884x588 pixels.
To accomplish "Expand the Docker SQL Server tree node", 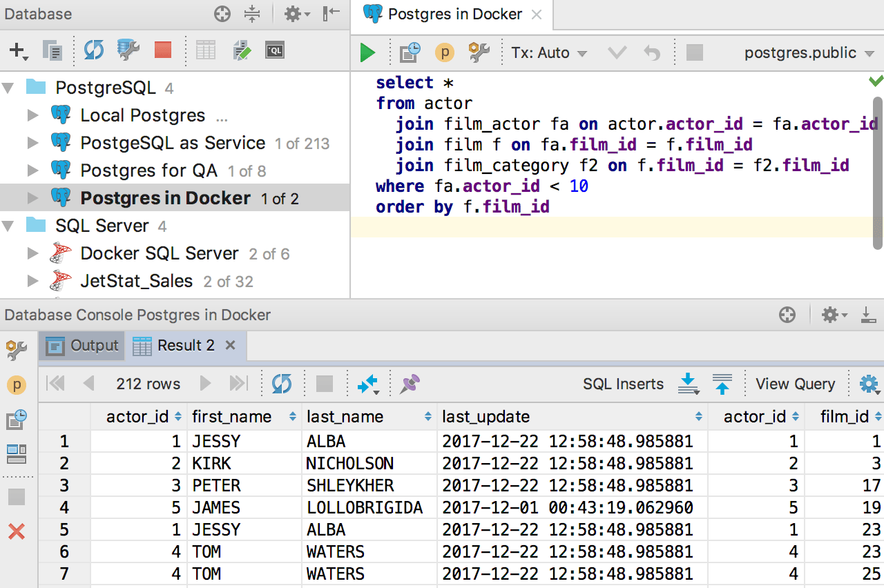I will (32, 253).
